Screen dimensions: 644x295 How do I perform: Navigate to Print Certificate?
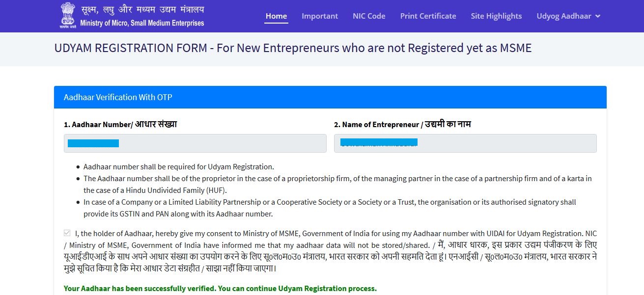pyautogui.click(x=427, y=16)
